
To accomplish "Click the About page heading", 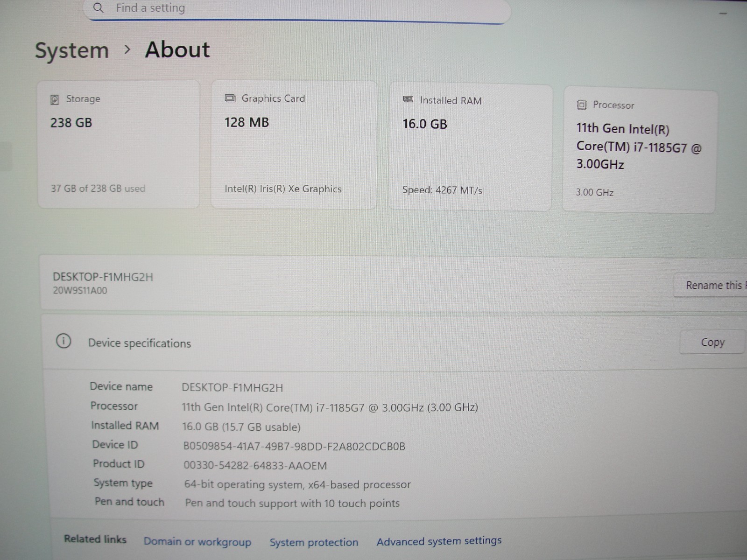I will [177, 49].
